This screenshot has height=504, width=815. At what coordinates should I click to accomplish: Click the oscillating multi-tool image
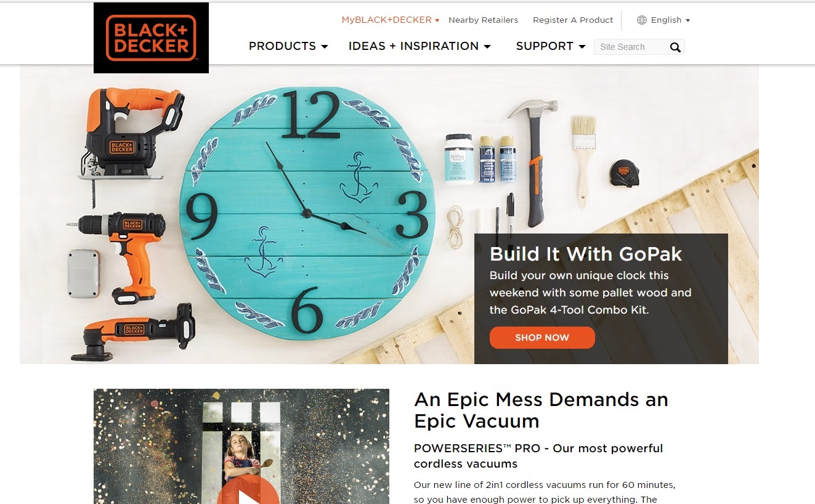click(x=133, y=331)
